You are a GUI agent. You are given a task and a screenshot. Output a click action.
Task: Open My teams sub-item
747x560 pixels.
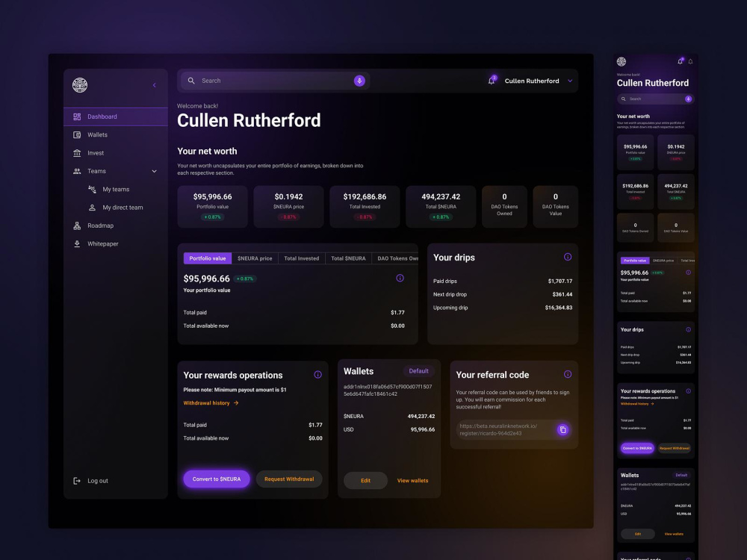116,190
